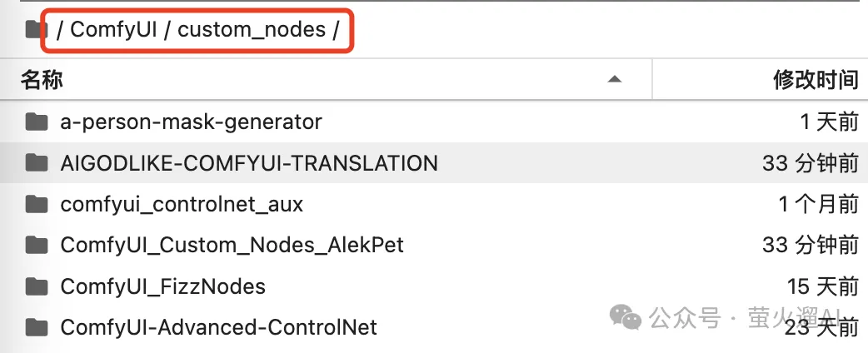This screenshot has height=353, width=868.
Task: Click the folder icon beside comfyui_controlnet_aux
Action: [36, 204]
